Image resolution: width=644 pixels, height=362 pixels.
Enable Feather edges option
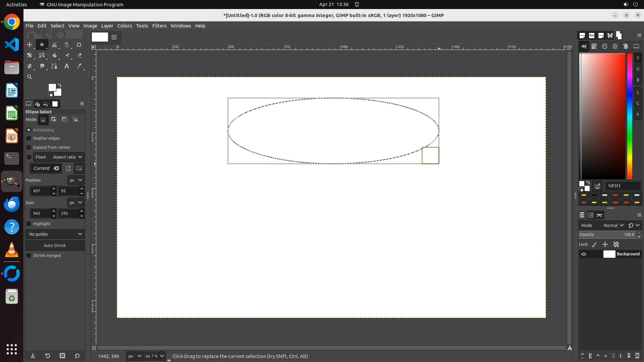tap(29, 138)
